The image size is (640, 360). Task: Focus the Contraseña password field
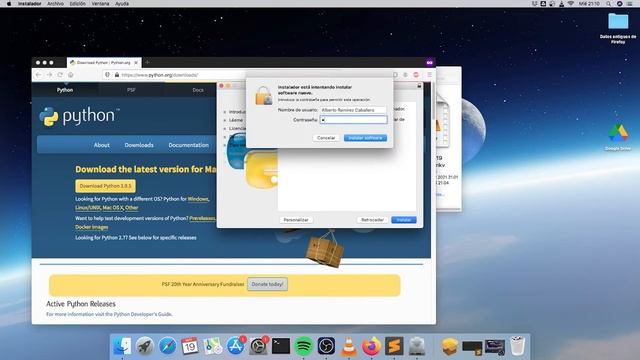353,120
